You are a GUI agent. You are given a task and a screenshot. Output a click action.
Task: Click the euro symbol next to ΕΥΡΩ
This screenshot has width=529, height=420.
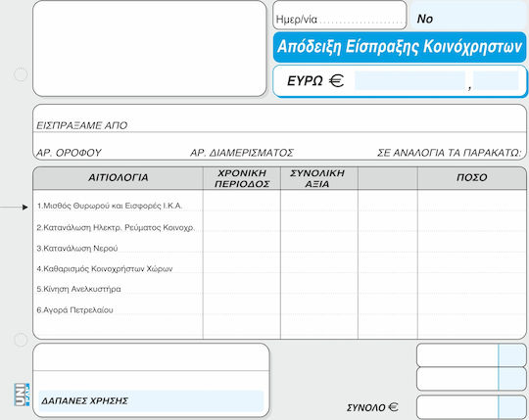[336, 80]
